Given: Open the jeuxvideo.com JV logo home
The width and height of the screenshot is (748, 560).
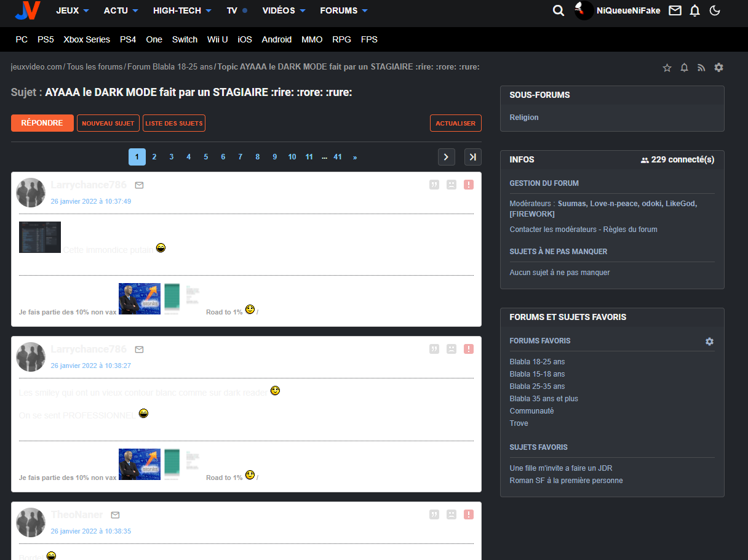Looking at the screenshot, I should [28, 10].
